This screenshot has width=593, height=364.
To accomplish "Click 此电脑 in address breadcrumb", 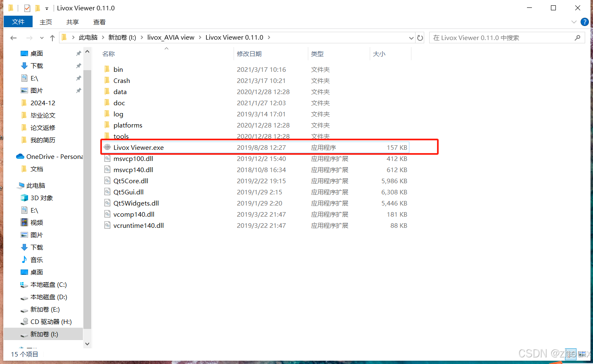I will 88,38.
